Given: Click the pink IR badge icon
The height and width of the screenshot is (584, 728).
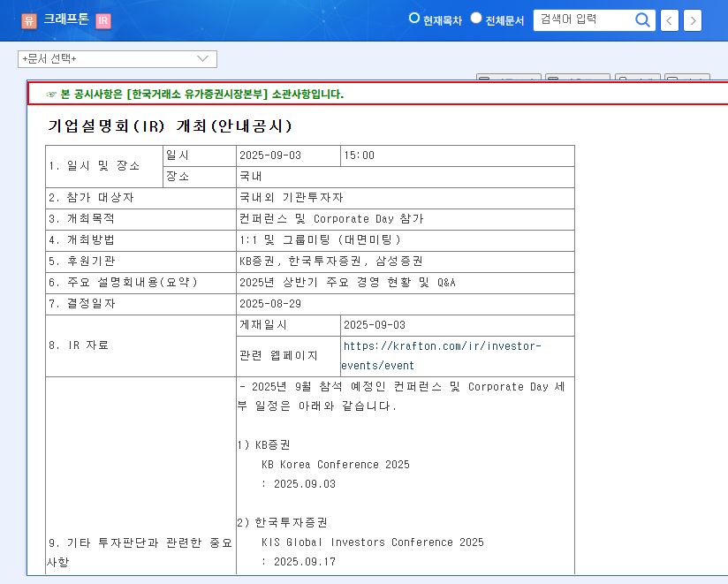Looking at the screenshot, I should [x=103, y=21].
